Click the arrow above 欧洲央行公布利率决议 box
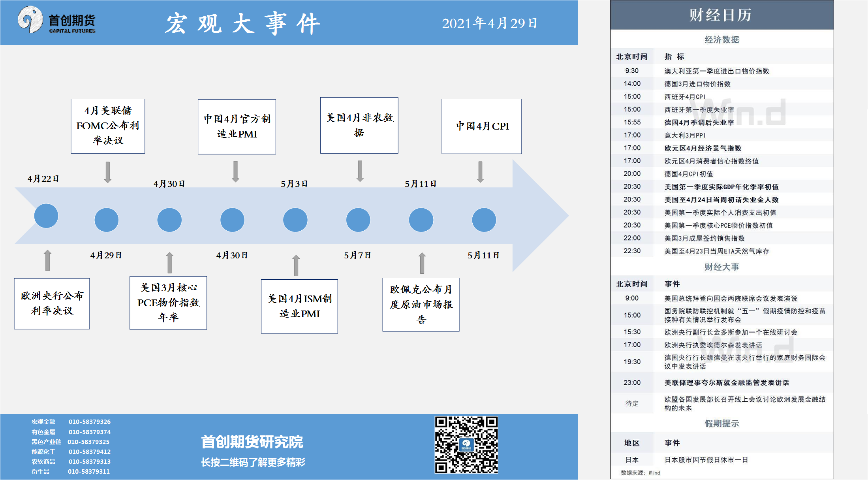 pyautogui.click(x=47, y=260)
